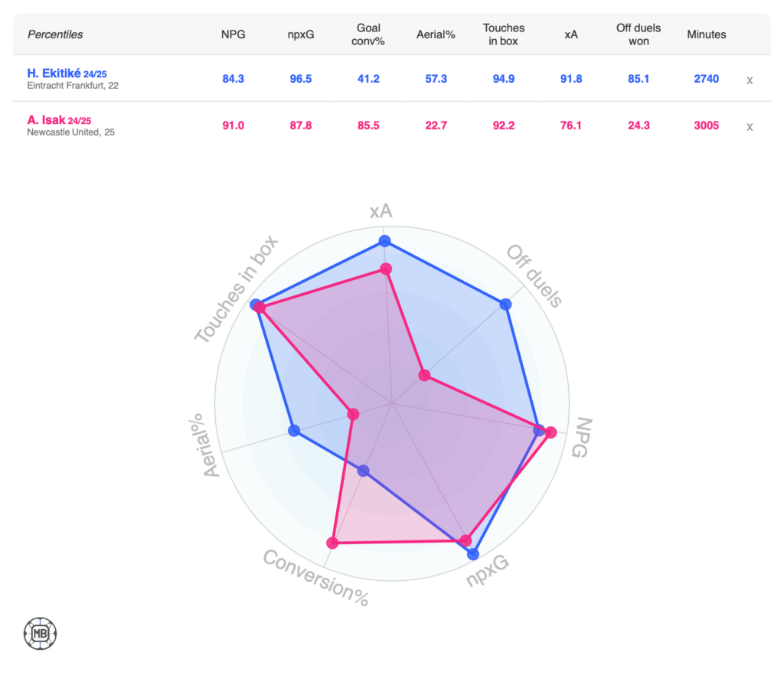This screenshot has width=784, height=685.
Task: Click the Minutes column header
Action: [706, 34]
